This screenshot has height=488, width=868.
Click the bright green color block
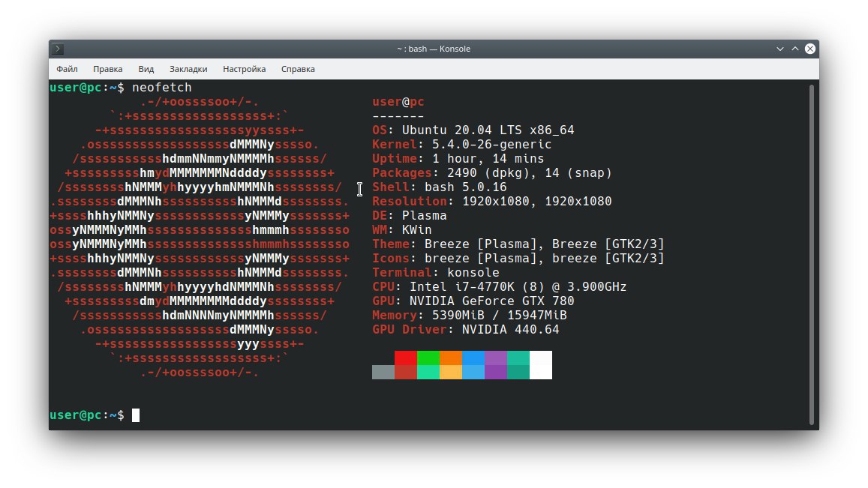428,358
